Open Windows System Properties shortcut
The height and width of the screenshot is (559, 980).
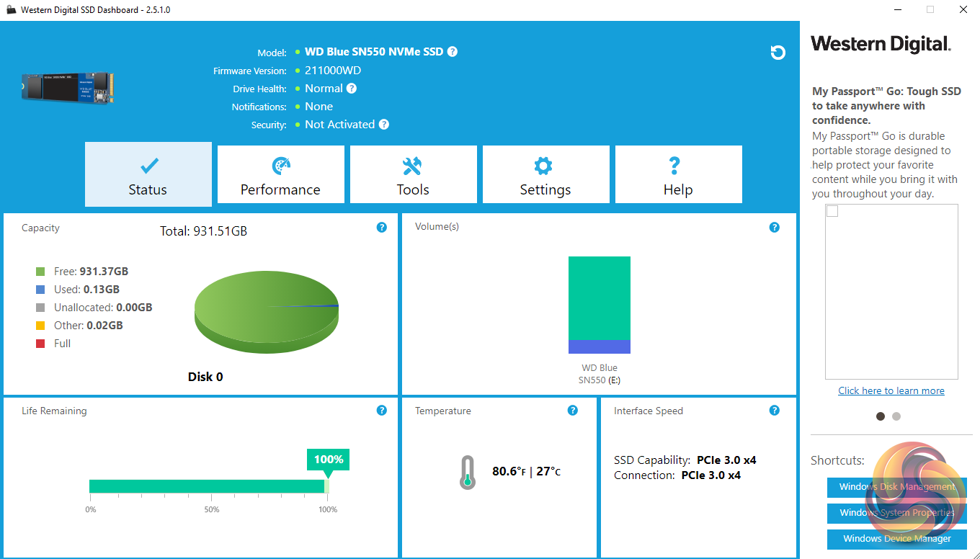897,513
